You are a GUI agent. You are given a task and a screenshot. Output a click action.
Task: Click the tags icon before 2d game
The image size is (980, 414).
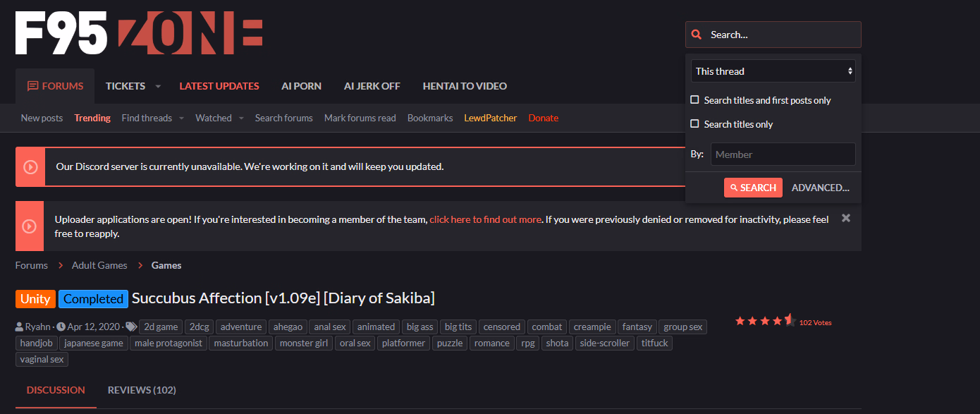point(131,327)
